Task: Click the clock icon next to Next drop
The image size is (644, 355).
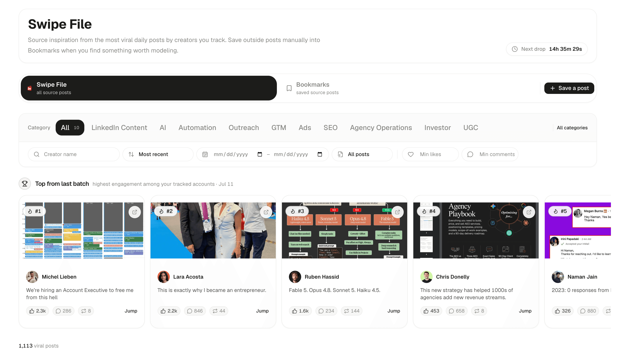Action: (x=515, y=49)
